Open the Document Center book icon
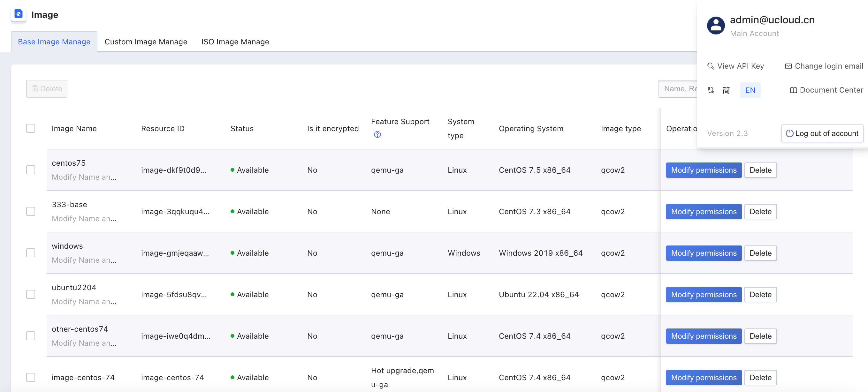The height and width of the screenshot is (392, 868). coord(793,90)
